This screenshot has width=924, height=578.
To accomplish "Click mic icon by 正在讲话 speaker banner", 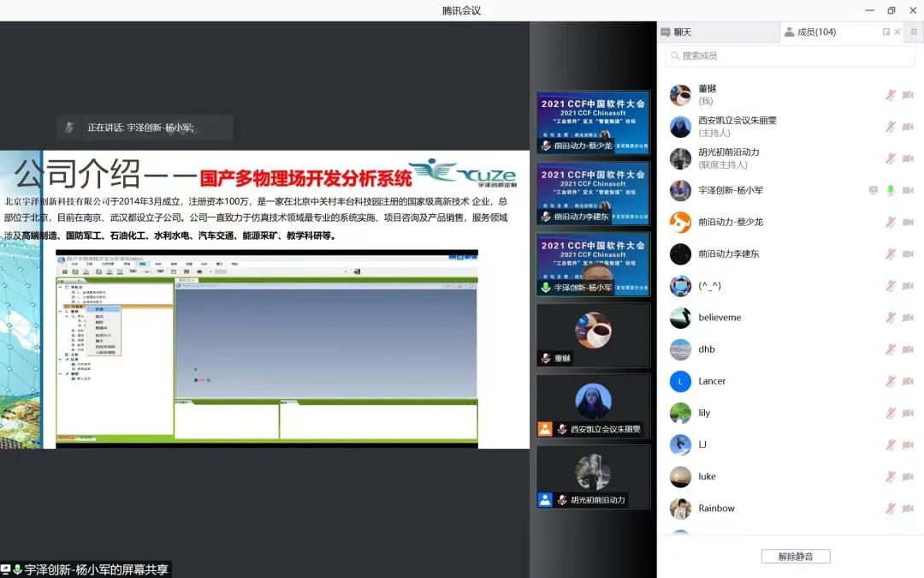I will tap(70, 128).
